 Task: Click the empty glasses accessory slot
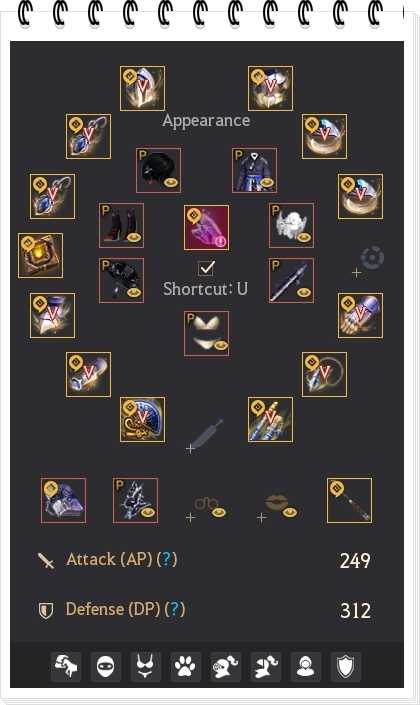pyautogui.click(x=208, y=508)
